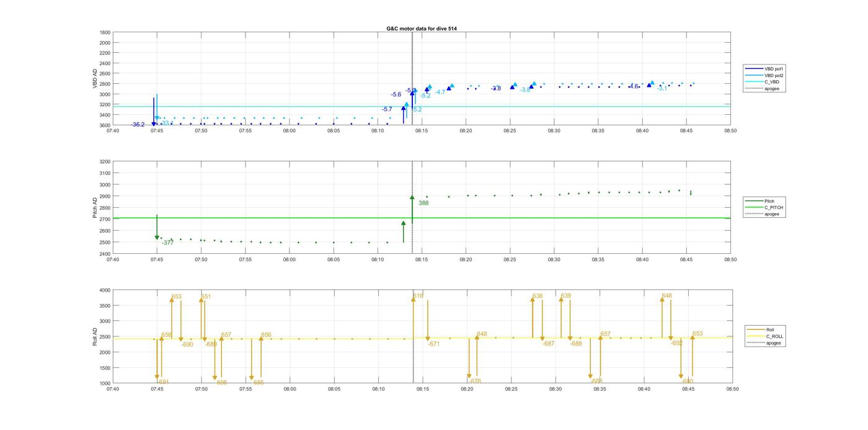Click the '08:30' time tick under the Pitch plot

pos(554,260)
